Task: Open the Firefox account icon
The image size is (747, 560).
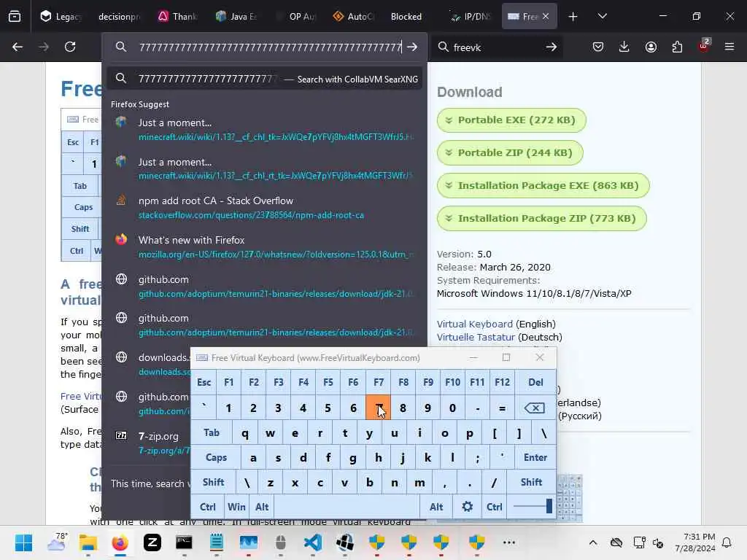Action: [651, 47]
